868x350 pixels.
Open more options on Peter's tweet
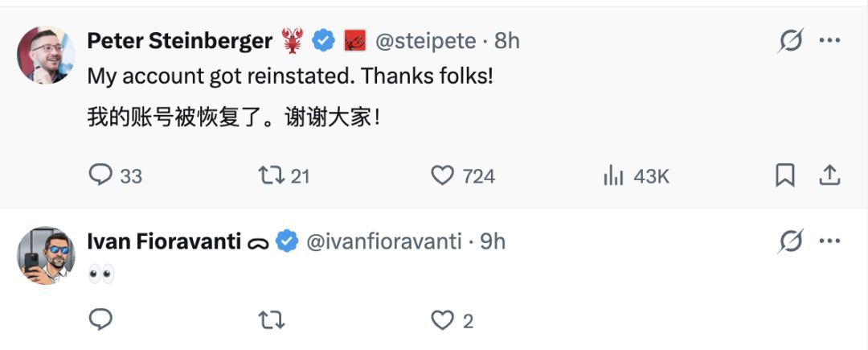(829, 40)
